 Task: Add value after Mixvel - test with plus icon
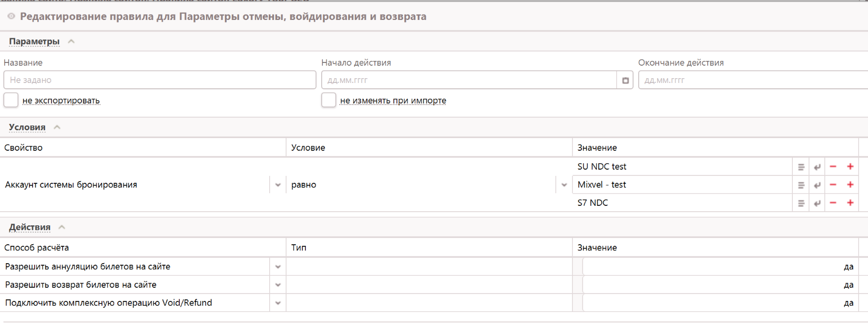point(850,185)
